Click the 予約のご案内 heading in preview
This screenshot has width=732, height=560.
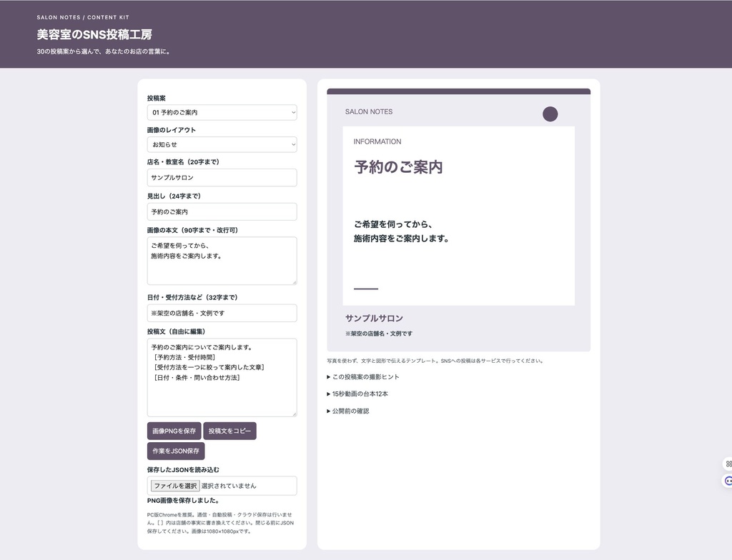[x=398, y=167]
